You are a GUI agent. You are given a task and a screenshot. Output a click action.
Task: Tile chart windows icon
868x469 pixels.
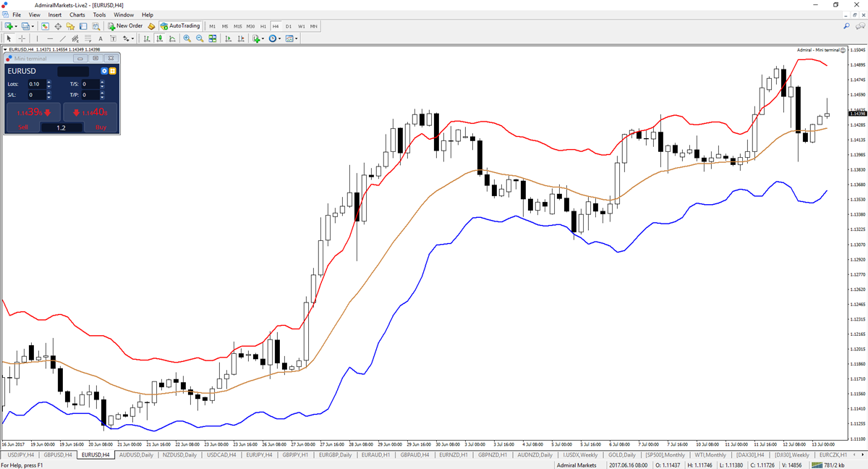click(x=213, y=38)
